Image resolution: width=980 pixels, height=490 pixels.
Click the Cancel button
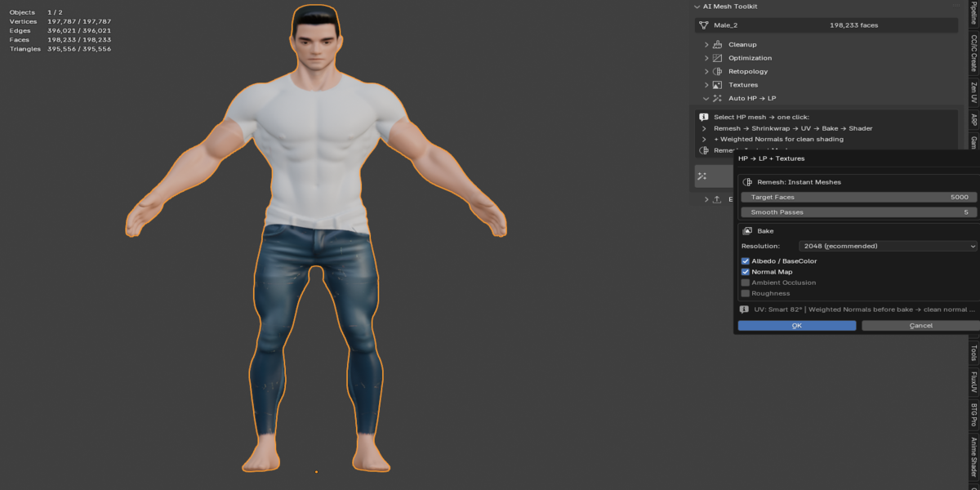tap(920, 325)
